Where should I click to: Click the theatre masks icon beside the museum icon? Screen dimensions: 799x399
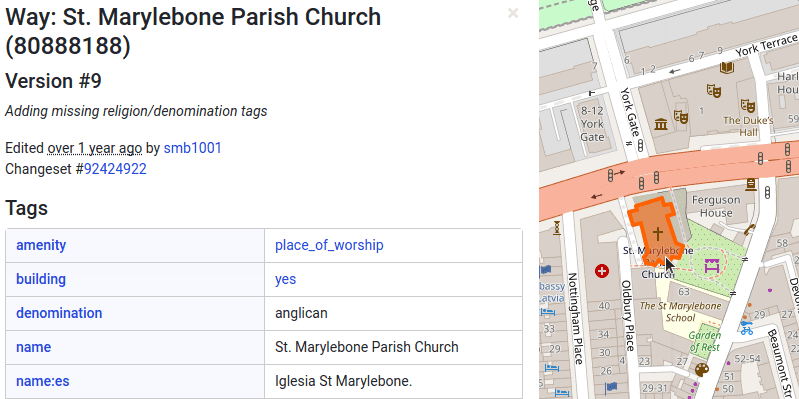point(681,117)
